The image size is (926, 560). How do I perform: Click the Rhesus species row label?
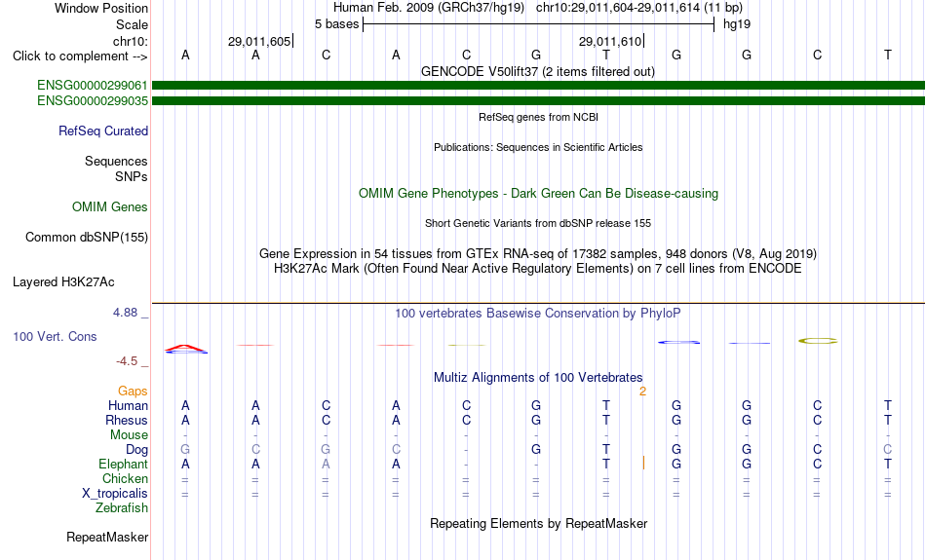coord(127,420)
